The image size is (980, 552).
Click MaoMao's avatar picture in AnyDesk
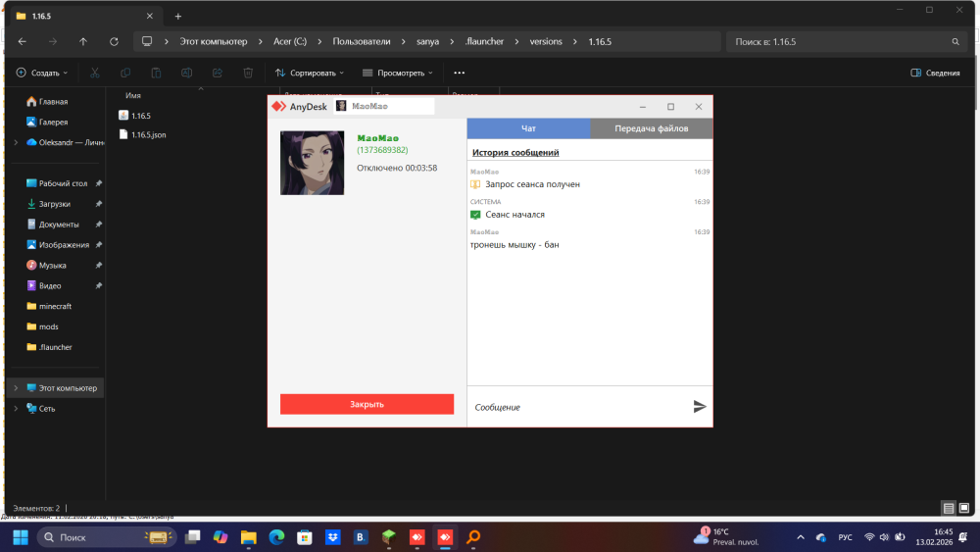(312, 163)
